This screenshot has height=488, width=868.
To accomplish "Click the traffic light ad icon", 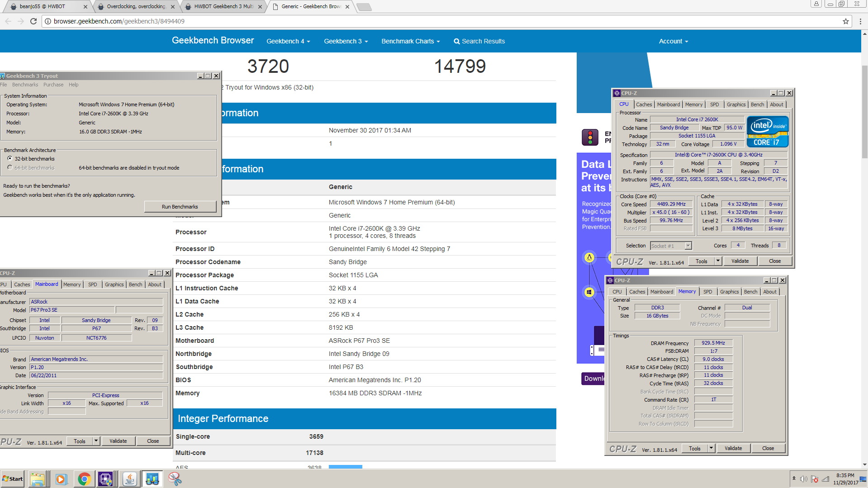I will click(590, 137).
